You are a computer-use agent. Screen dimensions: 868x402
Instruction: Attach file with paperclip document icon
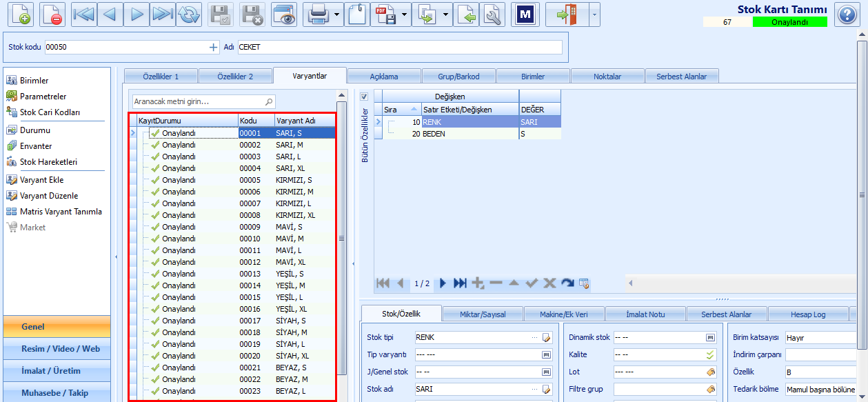pos(357,14)
